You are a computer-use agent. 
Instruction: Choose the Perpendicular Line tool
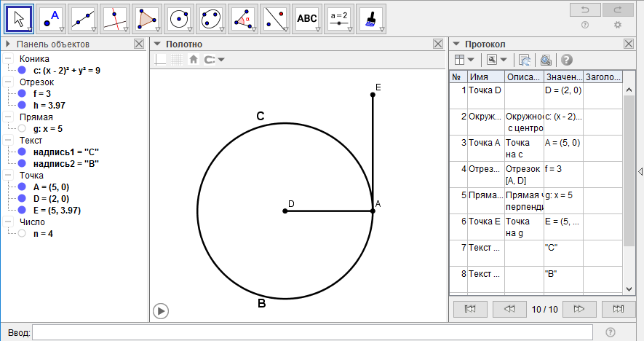click(x=114, y=19)
